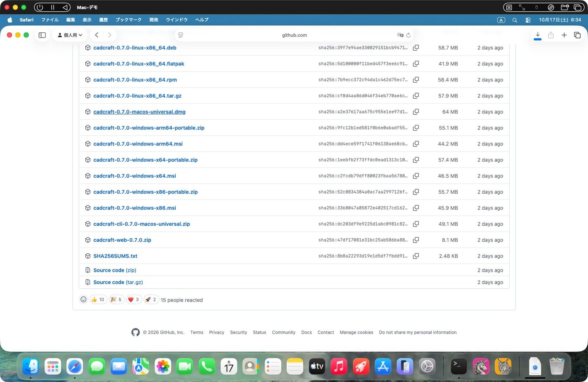Toggle the heart reaction with 3 votes
588x382 pixels.
point(134,299)
